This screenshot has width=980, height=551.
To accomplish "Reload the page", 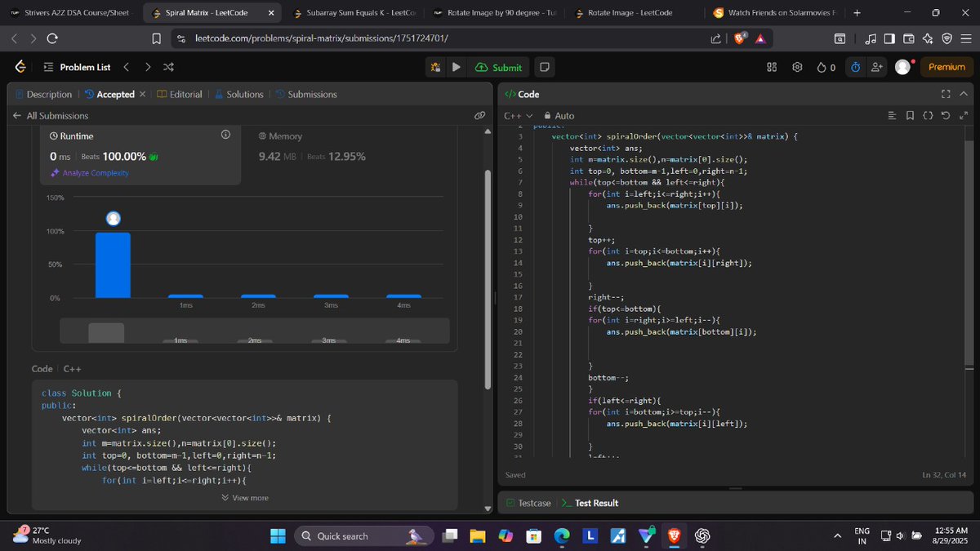I will point(52,38).
